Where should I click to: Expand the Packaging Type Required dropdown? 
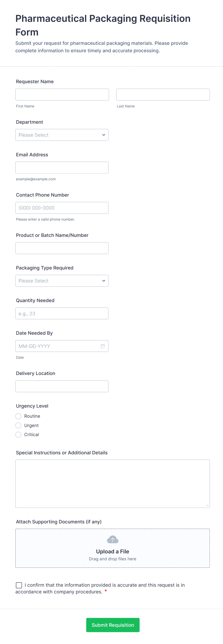[62, 281]
